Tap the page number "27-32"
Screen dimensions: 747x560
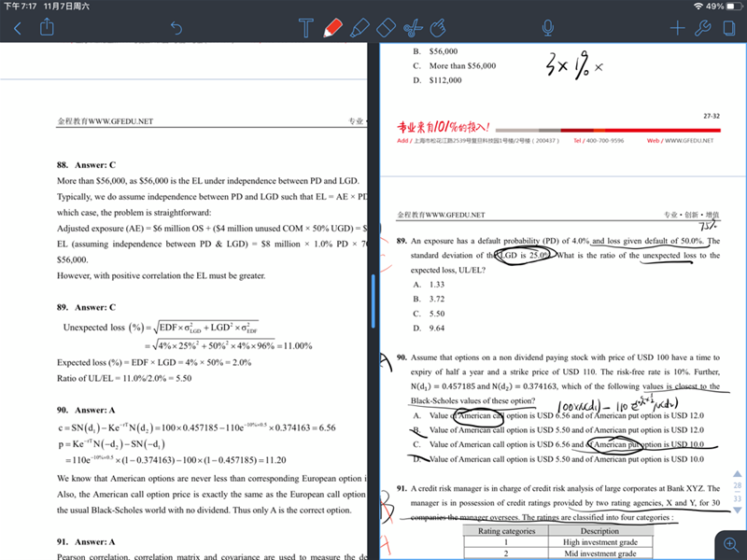point(712,116)
